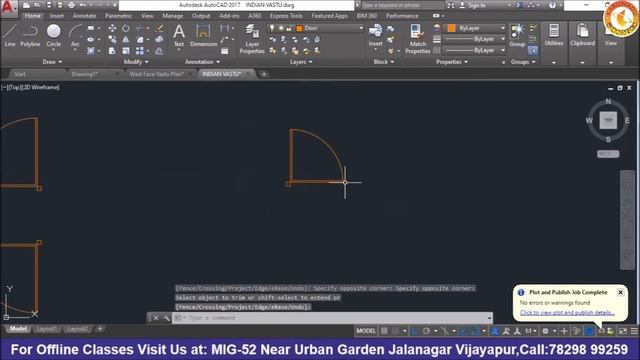Viewport: 640px width, 360px height.
Task: Click the orange ByLayer color swatch
Action: tap(451, 28)
